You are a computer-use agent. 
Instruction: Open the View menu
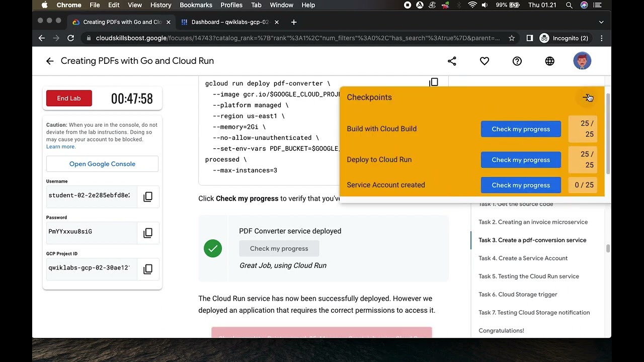pos(135,5)
